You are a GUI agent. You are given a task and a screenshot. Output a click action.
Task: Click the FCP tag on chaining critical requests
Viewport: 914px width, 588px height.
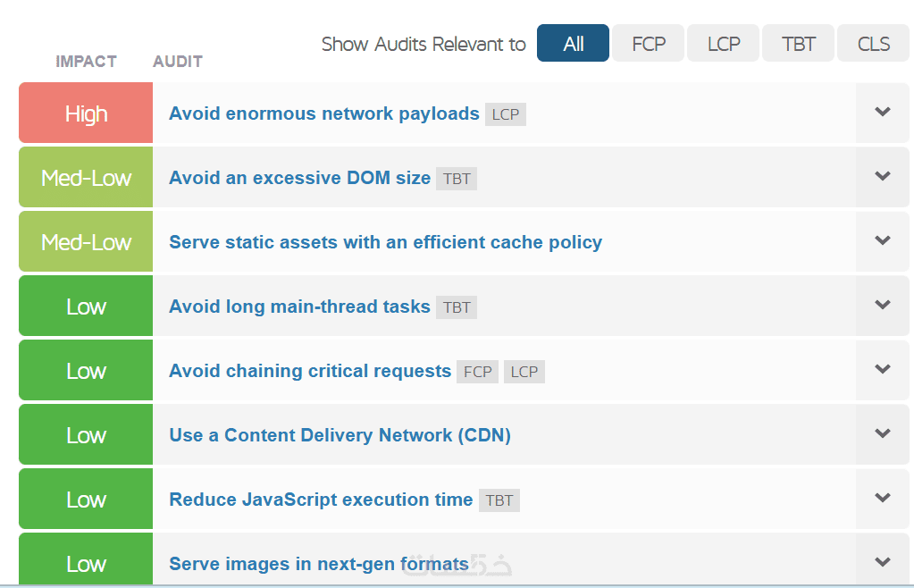coord(478,372)
